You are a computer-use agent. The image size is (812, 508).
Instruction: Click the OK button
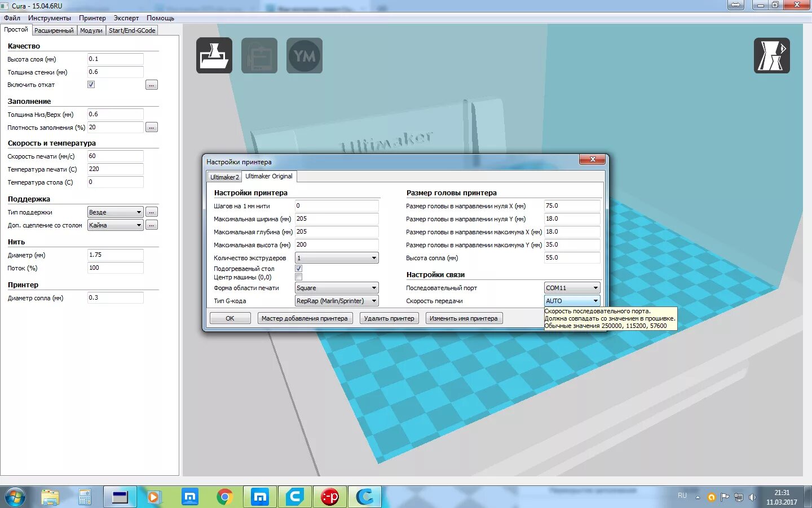[x=230, y=318]
